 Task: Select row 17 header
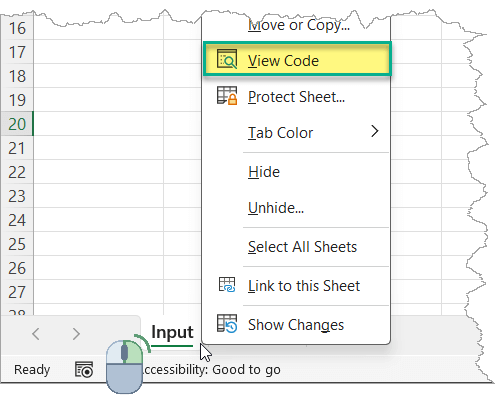click(x=17, y=52)
